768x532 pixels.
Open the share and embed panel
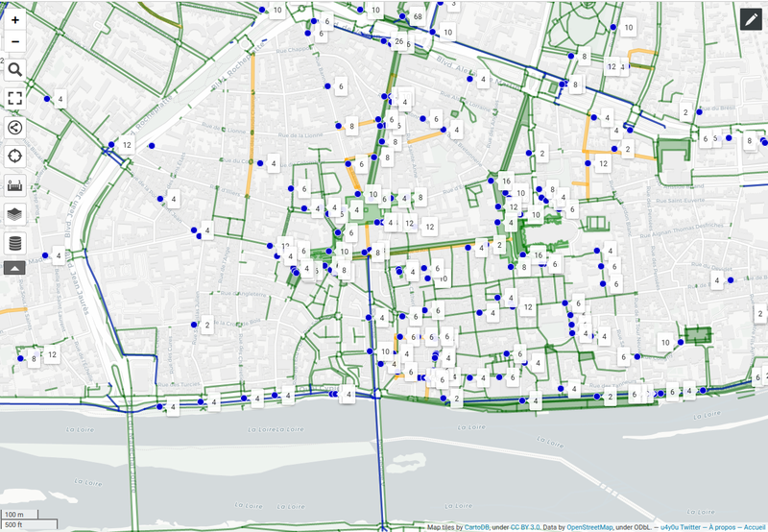tap(15, 127)
